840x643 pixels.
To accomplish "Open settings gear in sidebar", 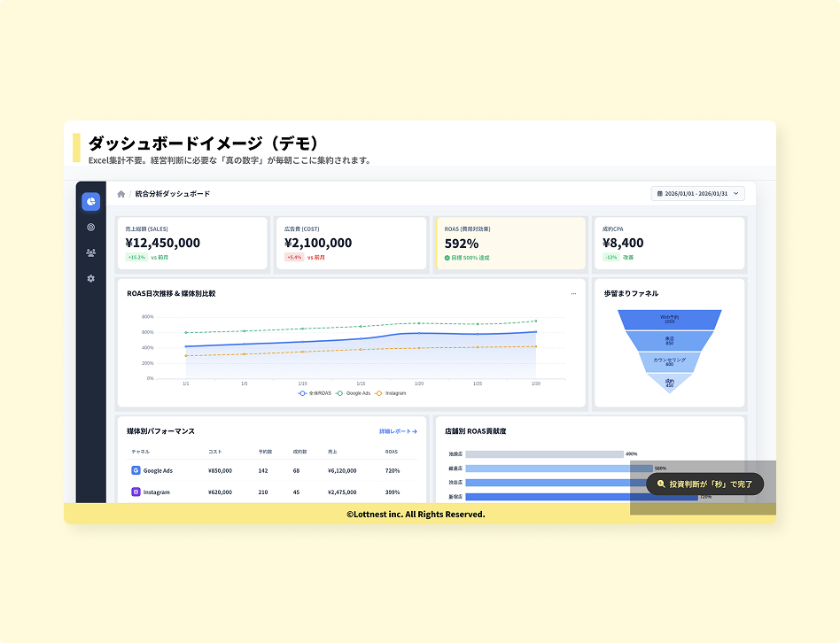I will 90,278.
